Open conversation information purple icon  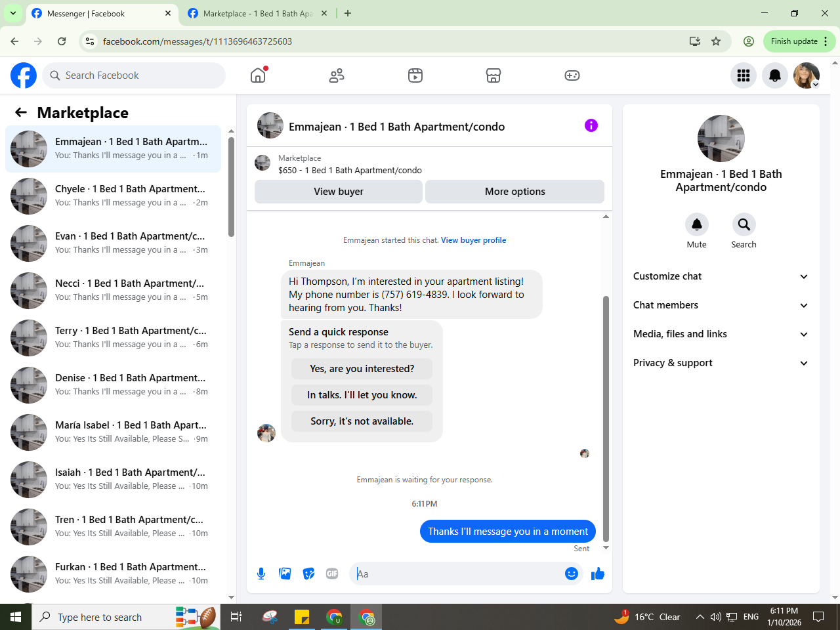point(591,125)
